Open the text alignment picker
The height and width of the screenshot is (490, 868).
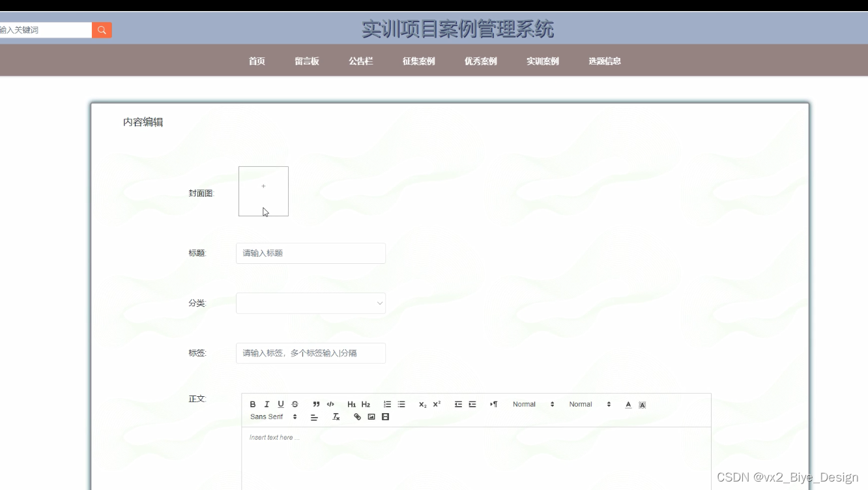point(314,417)
